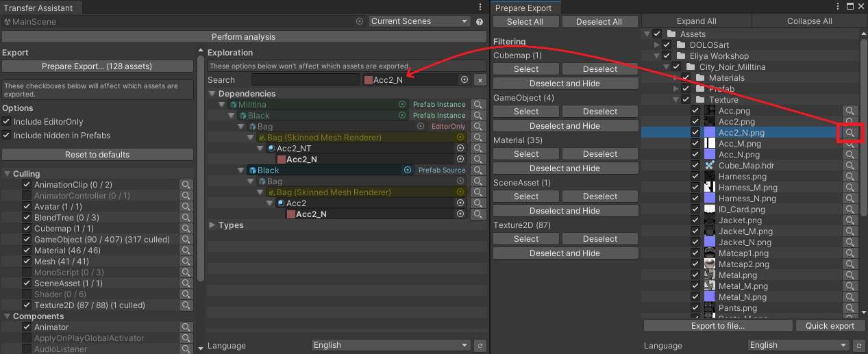Expand the Types section
The width and height of the screenshot is (868, 354).
pyautogui.click(x=212, y=225)
